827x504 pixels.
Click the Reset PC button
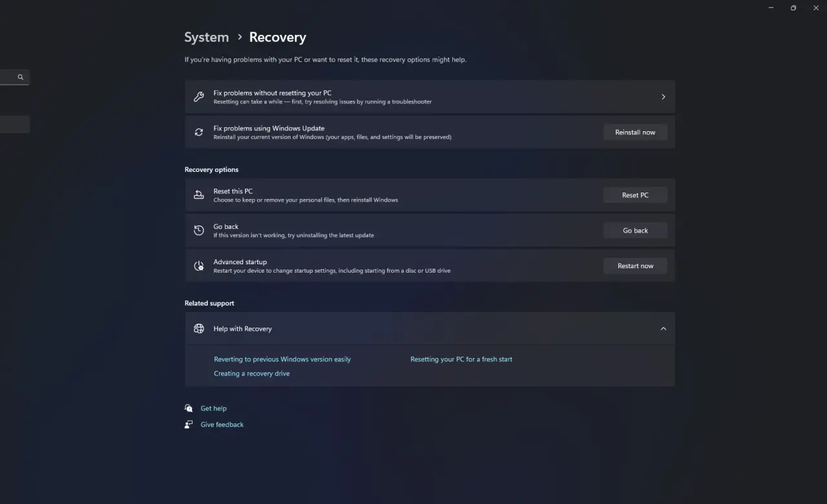pyautogui.click(x=635, y=195)
